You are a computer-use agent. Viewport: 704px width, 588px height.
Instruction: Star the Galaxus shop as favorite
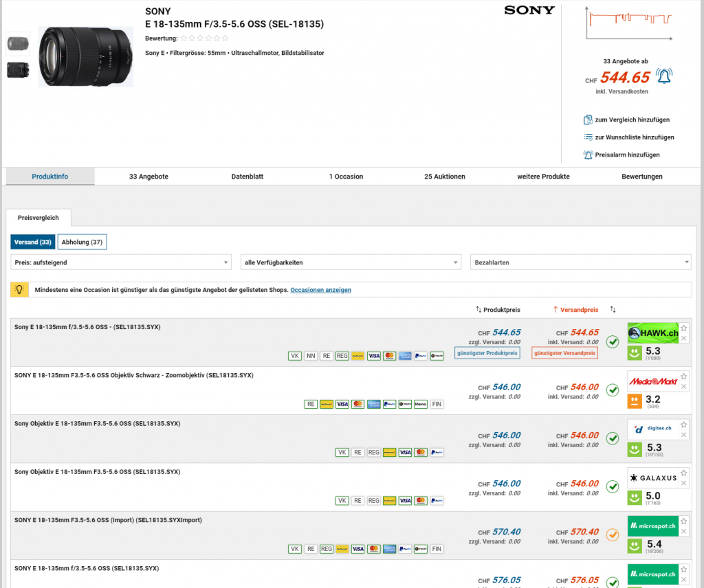tap(683, 473)
